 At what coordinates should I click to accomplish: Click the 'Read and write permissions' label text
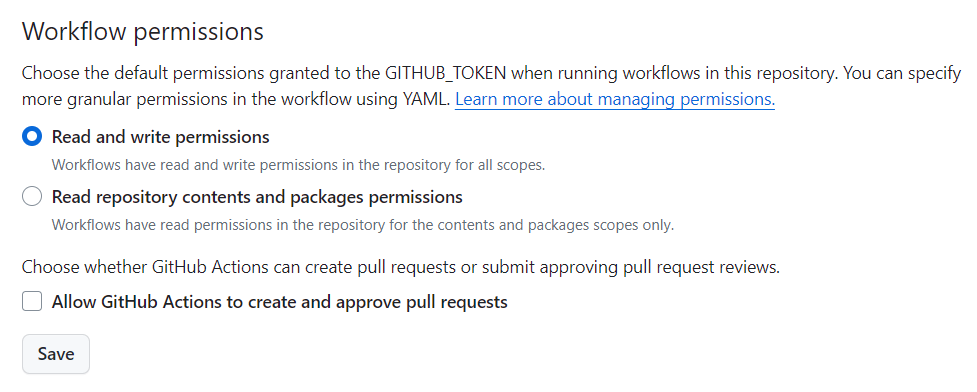[160, 136]
